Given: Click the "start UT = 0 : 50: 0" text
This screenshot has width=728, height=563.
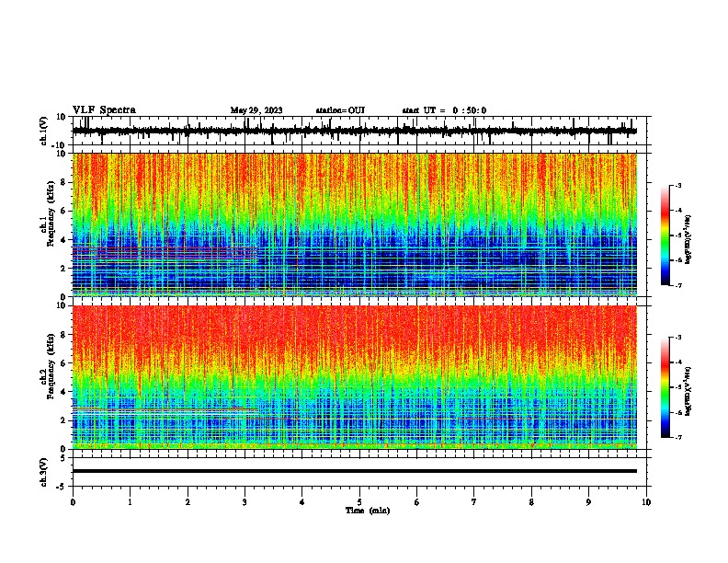Looking at the screenshot, I should (x=444, y=110).
